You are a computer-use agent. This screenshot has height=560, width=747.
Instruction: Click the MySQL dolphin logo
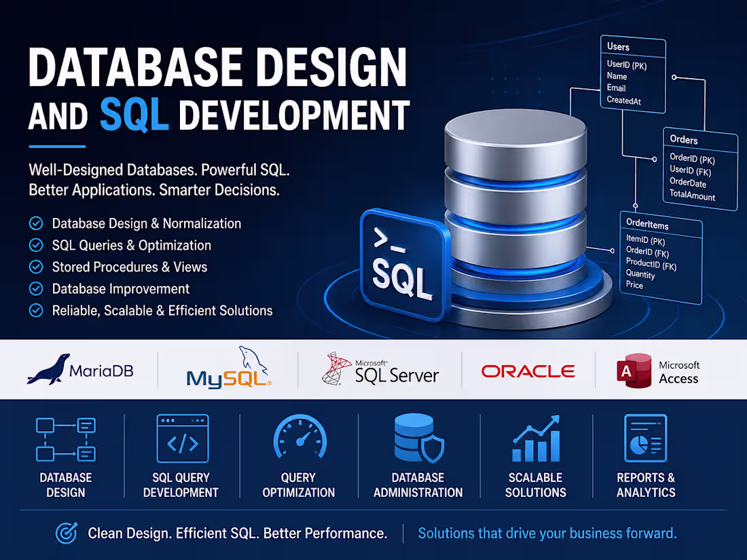tap(229, 367)
